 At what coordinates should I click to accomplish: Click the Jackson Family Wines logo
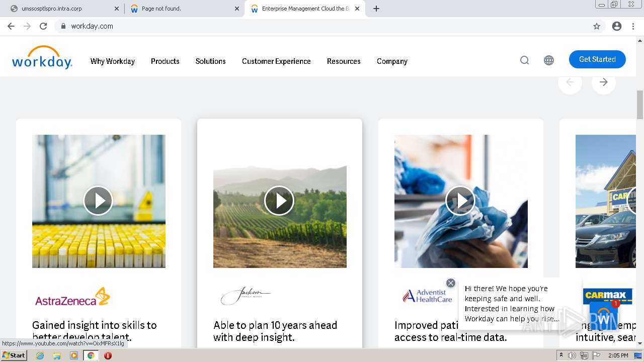point(246,296)
